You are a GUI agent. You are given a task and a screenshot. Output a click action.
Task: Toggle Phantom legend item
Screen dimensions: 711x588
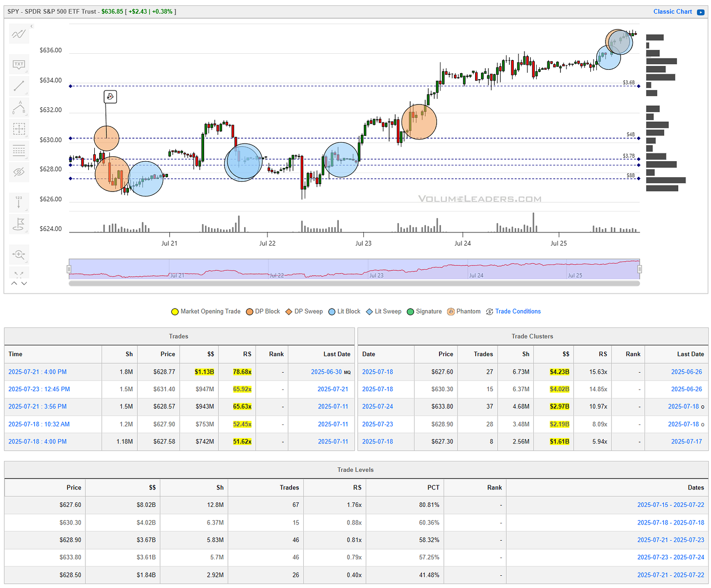[x=463, y=312]
